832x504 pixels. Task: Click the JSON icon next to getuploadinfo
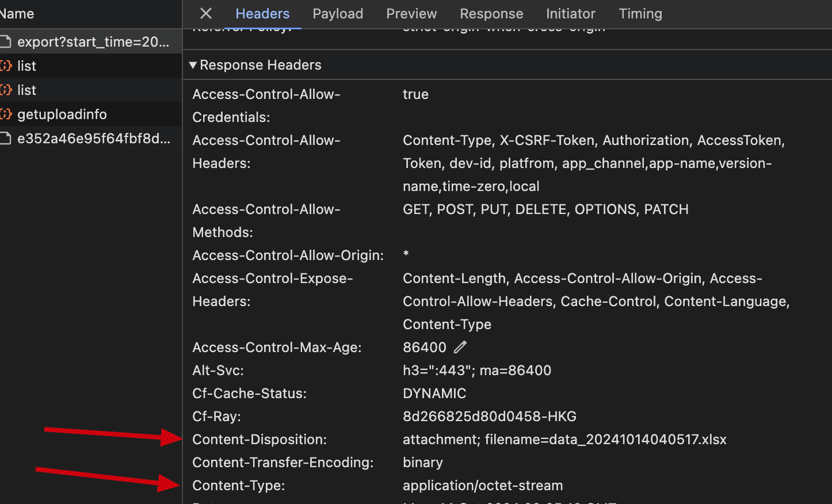(6, 114)
